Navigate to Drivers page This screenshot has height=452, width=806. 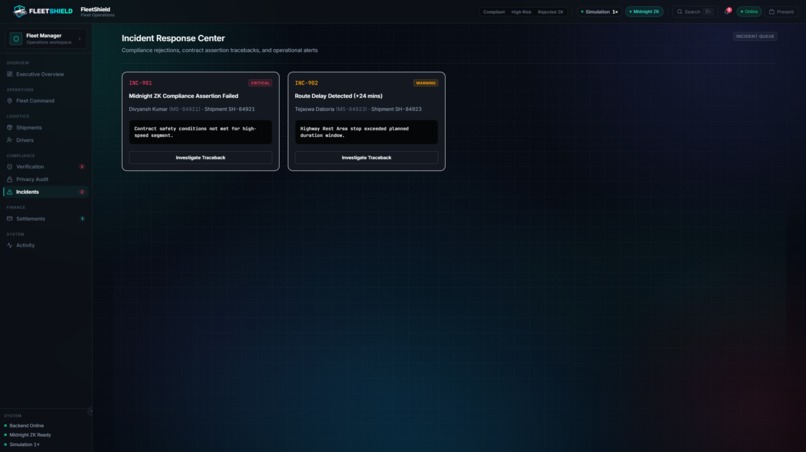(x=46, y=140)
